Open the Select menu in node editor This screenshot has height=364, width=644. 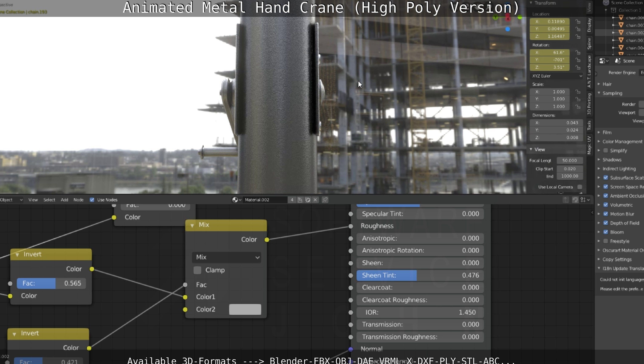(x=49, y=200)
